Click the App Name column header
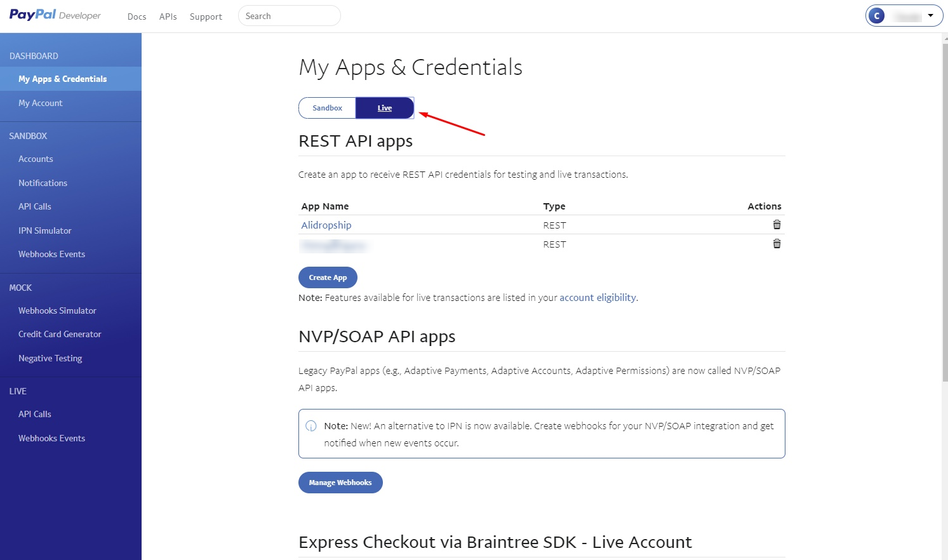Screen dimensions: 948x560 325,206
